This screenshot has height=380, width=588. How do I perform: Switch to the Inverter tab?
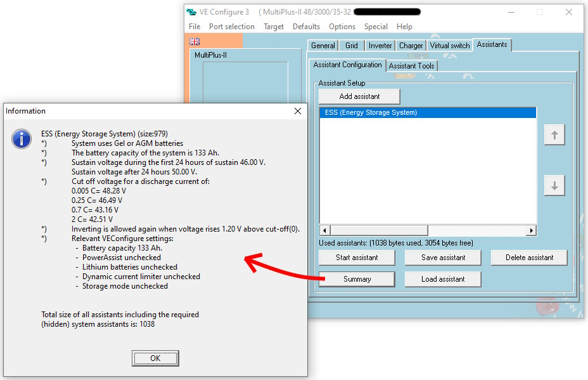pos(380,46)
